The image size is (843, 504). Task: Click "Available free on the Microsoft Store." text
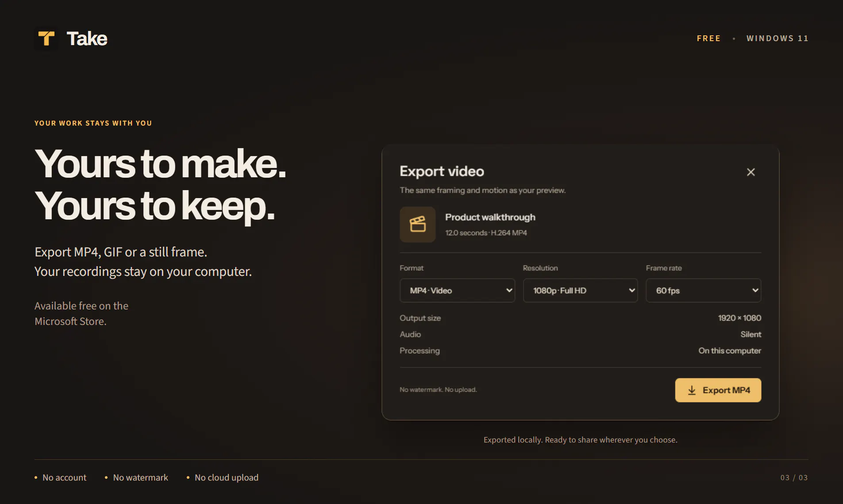pyautogui.click(x=81, y=313)
